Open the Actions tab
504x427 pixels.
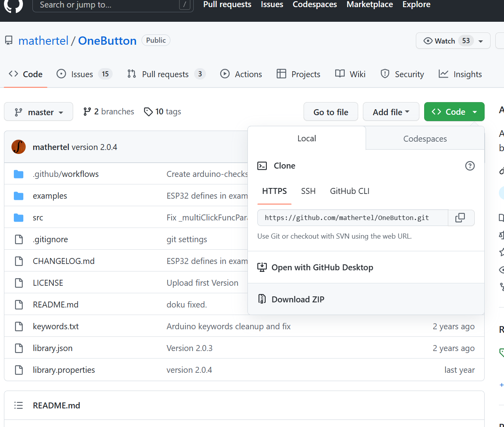coord(241,74)
